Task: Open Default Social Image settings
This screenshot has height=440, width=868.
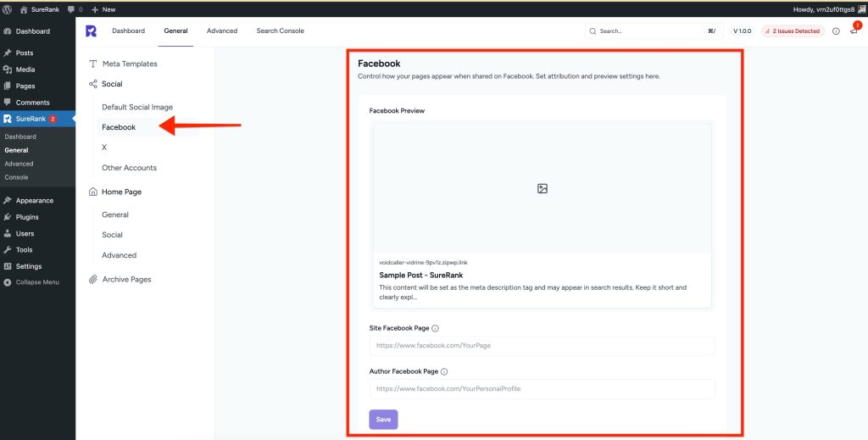Action: click(x=137, y=108)
